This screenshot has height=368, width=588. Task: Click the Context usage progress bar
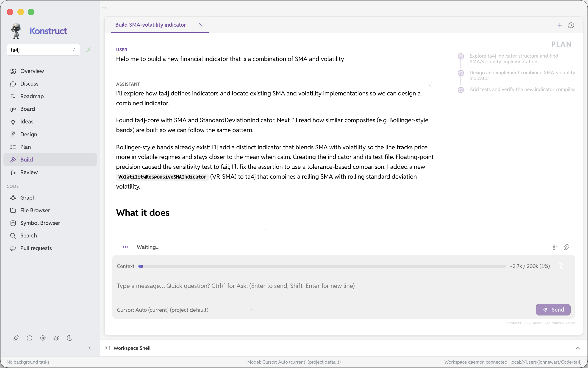click(322, 266)
